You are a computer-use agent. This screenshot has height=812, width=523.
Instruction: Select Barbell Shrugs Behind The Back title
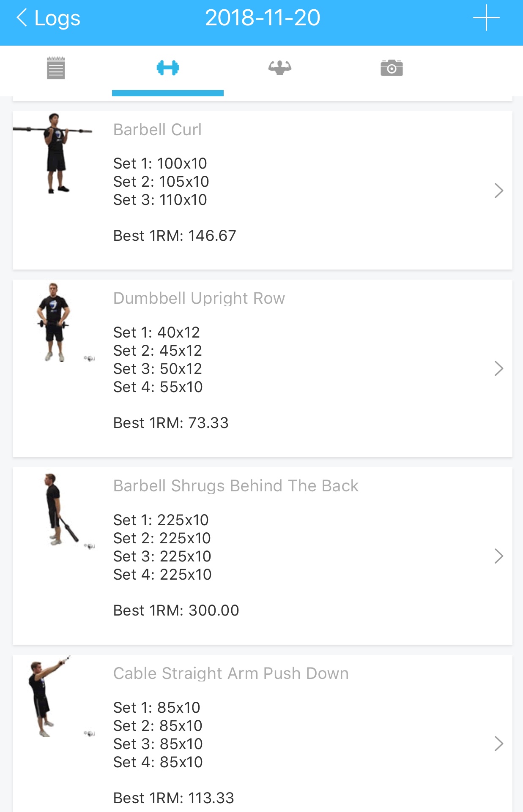click(x=235, y=486)
